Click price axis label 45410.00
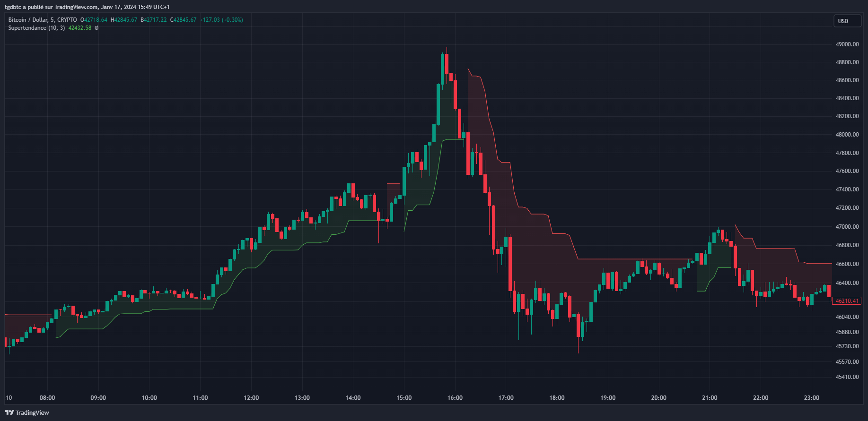Image resolution: width=868 pixels, height=421 pixels. [x=847, y=377]
